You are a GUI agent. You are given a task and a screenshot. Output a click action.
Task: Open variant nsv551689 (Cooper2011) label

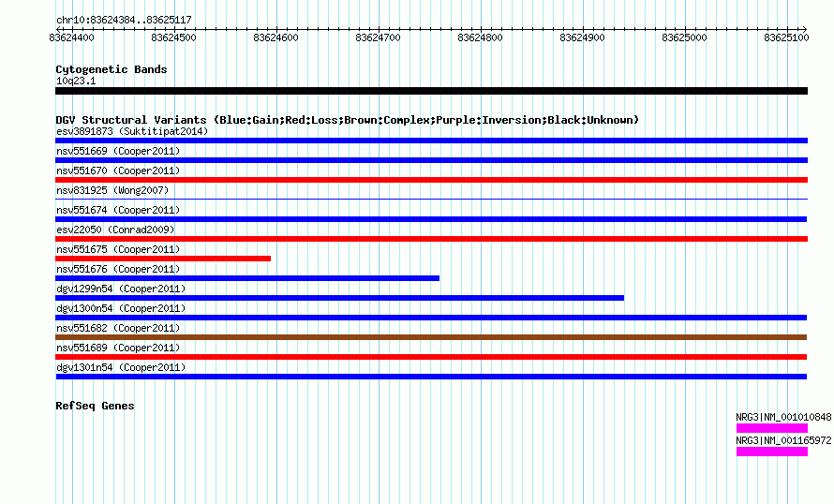coord(118,348)
